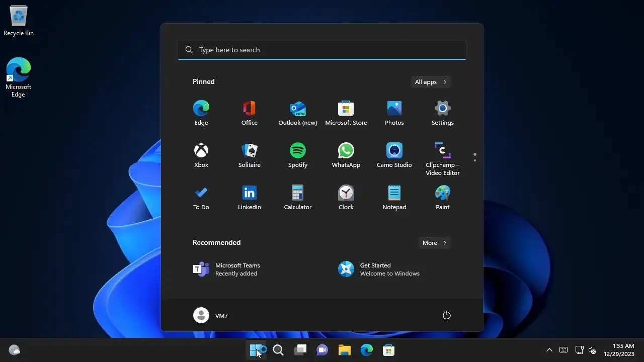The height and width of the screenshot is (362, 644).
Task: Open Chat from the taskbar
Action: 323,350
